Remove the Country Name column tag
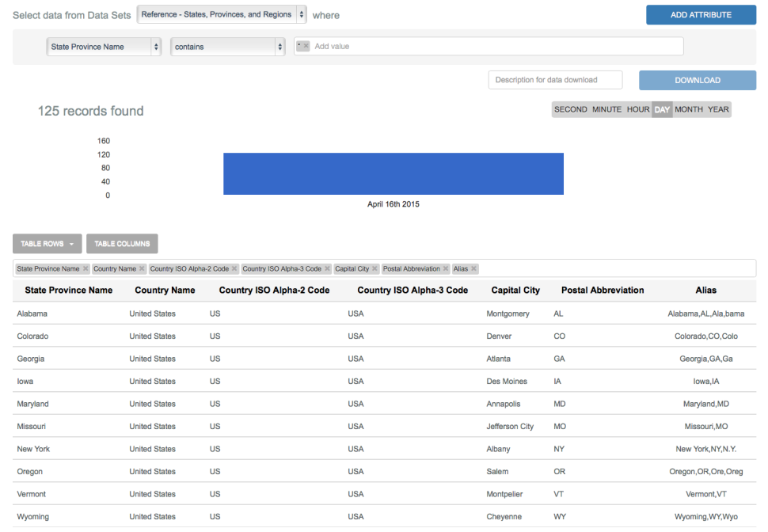 142,269
